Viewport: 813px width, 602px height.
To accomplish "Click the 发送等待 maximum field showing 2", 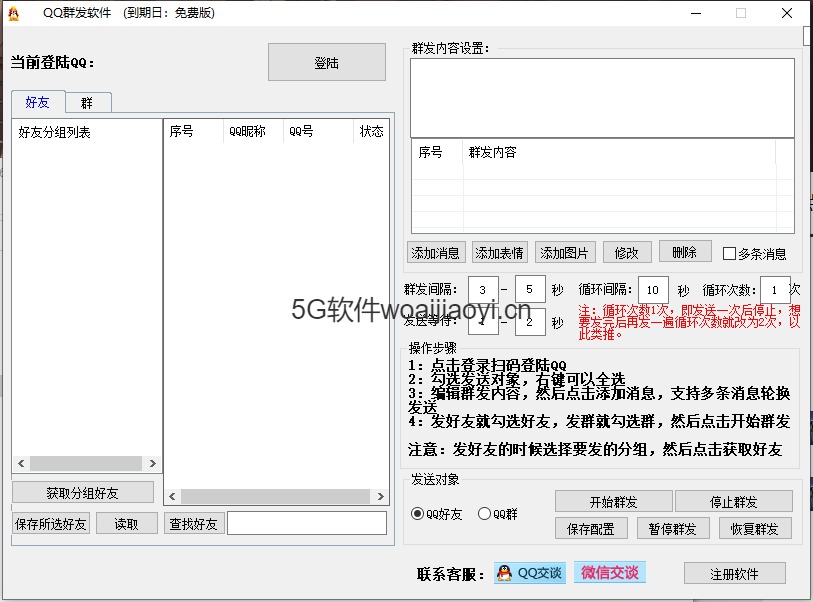I will [x=530, y=322].
